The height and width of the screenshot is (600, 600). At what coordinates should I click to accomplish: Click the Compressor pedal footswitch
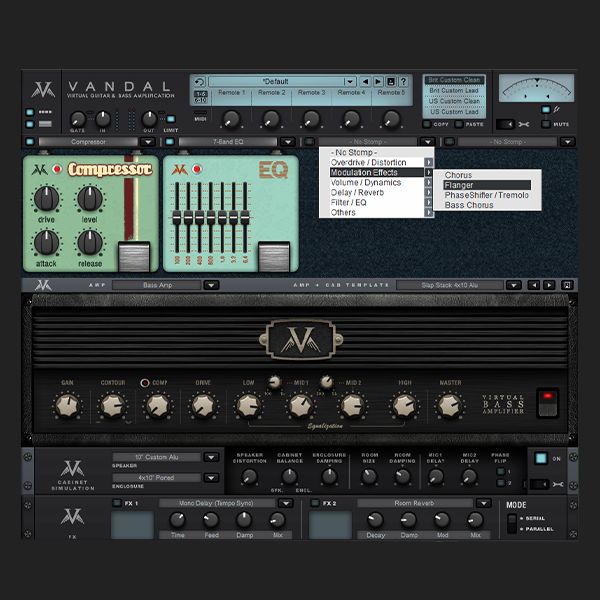point(133,255)
